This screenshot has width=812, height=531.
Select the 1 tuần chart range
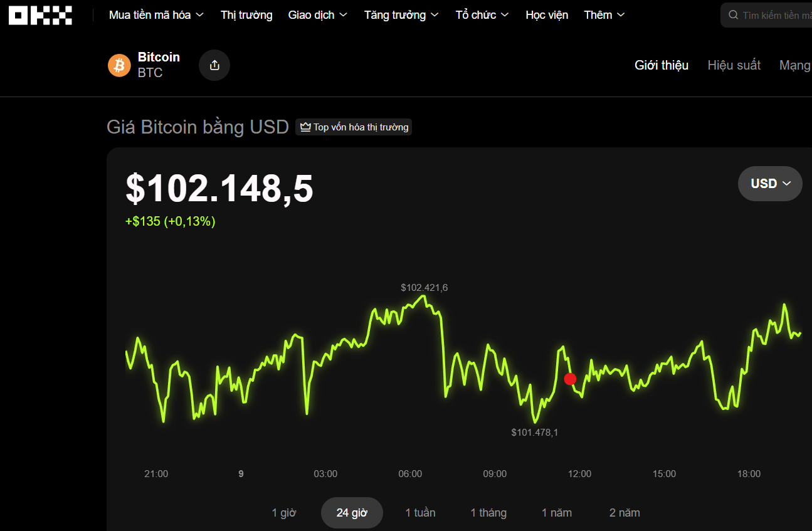point(420,513)
